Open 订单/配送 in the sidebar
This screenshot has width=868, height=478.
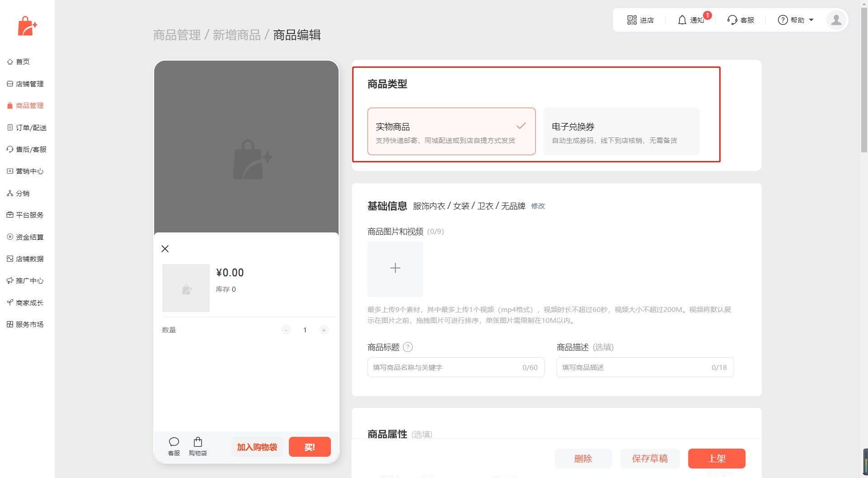27,128
